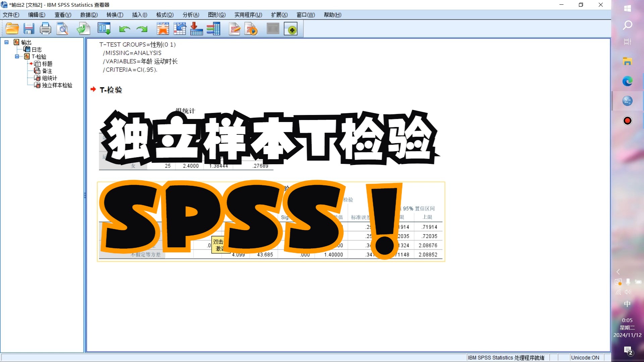Click the .71914 upper bound cell

(429, 227)
